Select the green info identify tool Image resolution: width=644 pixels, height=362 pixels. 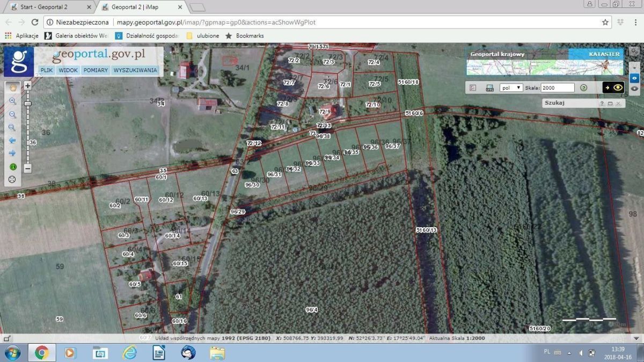click(12, 166)
